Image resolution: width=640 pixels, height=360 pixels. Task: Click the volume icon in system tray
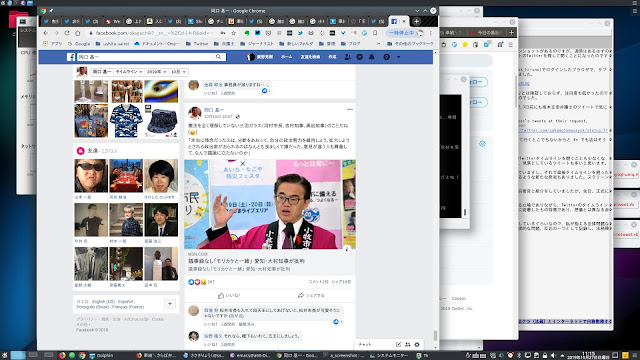pos(553,356)
